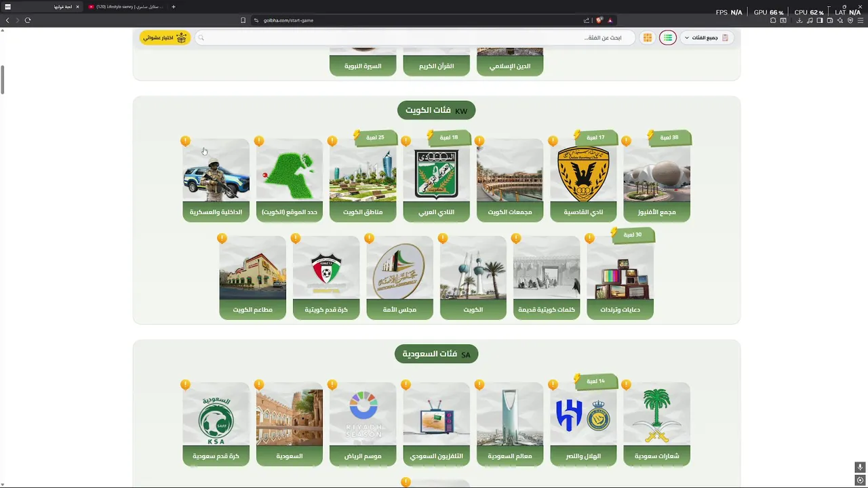Click info icon above الكويت towers card
868x488 pixels.
click(x=443, y=239)
